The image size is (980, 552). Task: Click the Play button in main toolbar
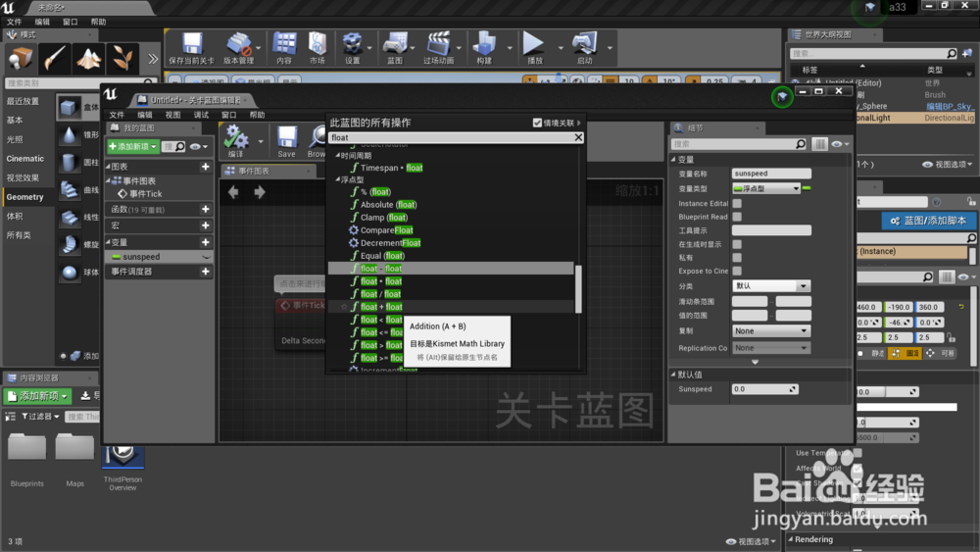(x=533, y=44)
